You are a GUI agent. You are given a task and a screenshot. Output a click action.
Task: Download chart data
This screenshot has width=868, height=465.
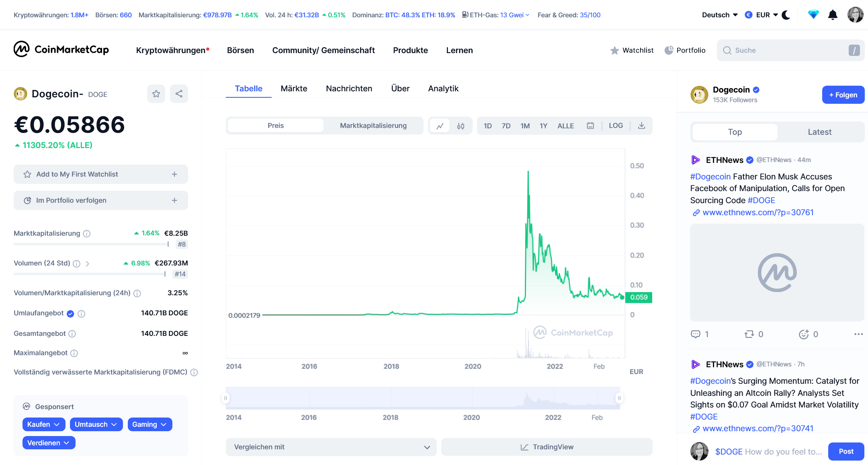(642, 126)
